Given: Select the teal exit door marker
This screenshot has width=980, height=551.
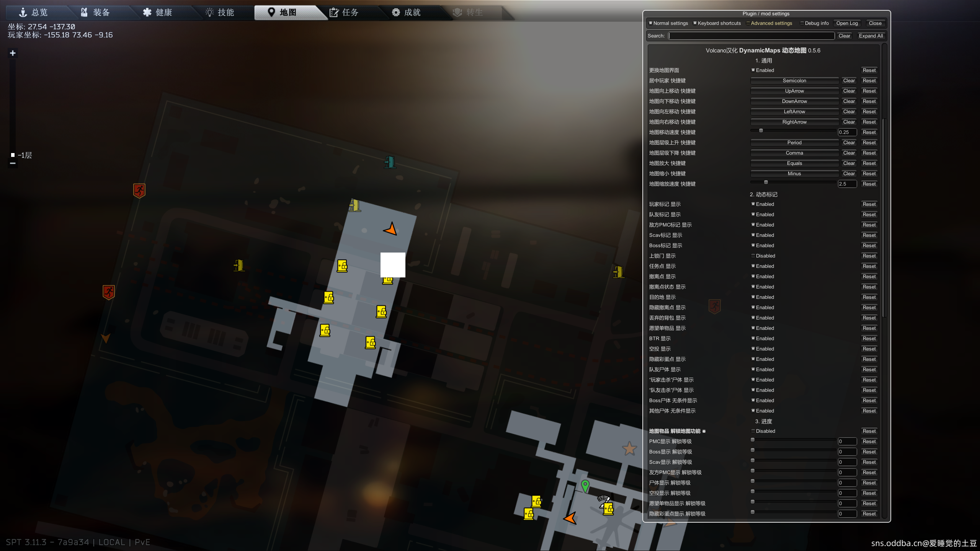Looking at the screenshot, I should 390,162.
